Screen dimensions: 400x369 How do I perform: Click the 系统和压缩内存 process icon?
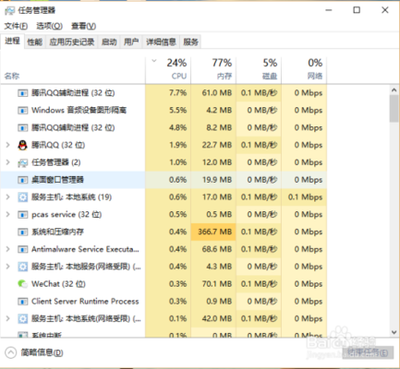tap(22, 232)
